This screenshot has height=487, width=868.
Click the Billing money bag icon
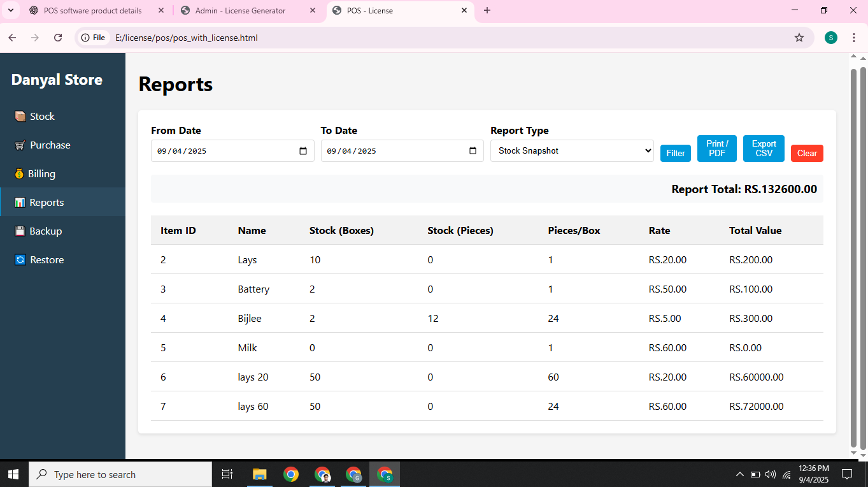pos(19,174)
